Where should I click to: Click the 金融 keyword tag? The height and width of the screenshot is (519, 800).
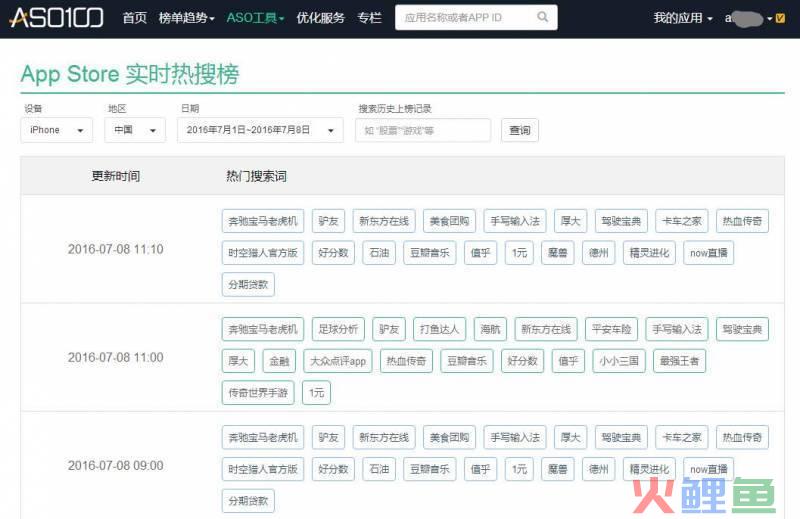click(x=279, y=361)
